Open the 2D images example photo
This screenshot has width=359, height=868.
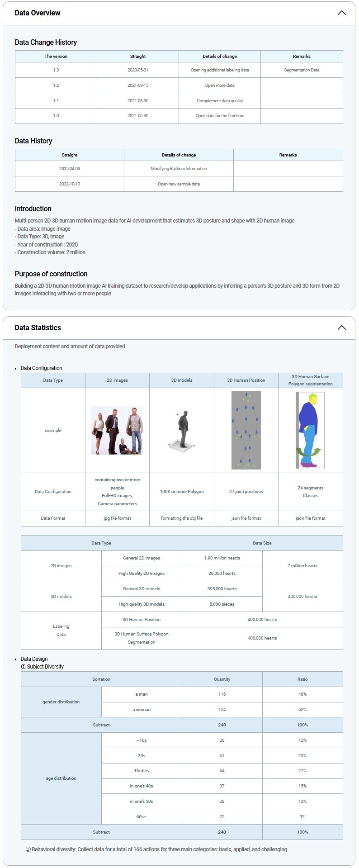point(117,430)
